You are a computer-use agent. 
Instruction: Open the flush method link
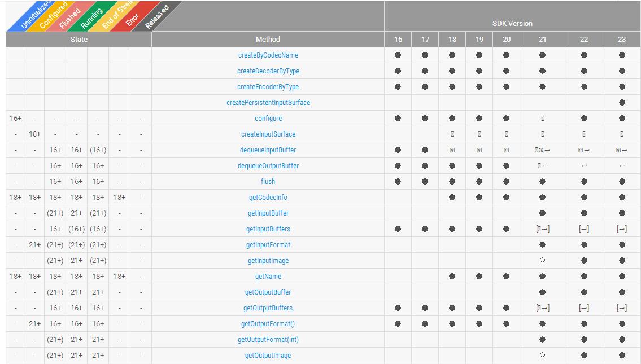click(268, 181)
